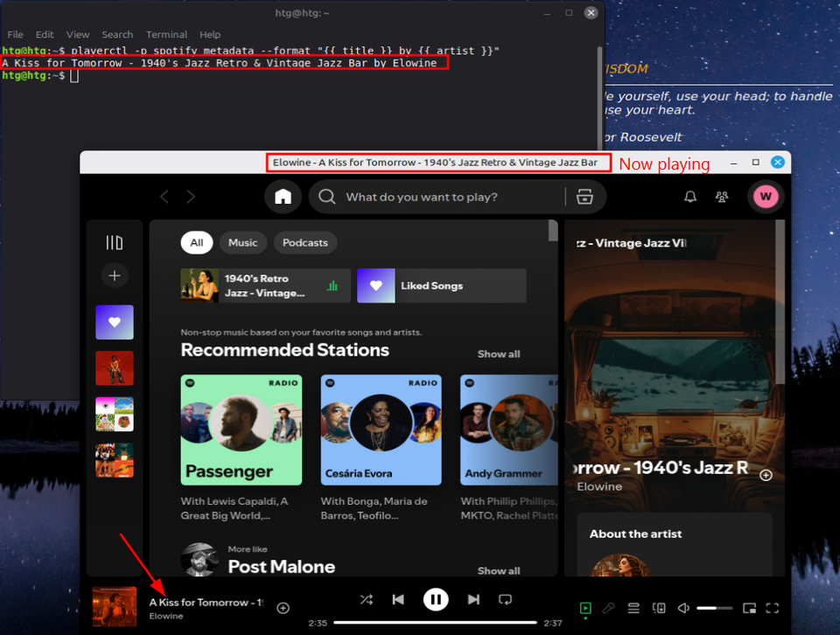Open the About the artist card

tap(675, 545)
